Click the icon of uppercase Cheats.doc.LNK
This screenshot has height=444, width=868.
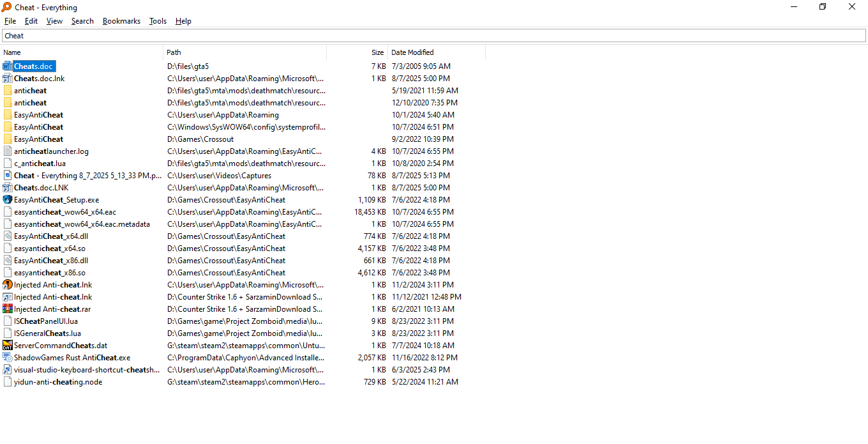tap(8, 188)
